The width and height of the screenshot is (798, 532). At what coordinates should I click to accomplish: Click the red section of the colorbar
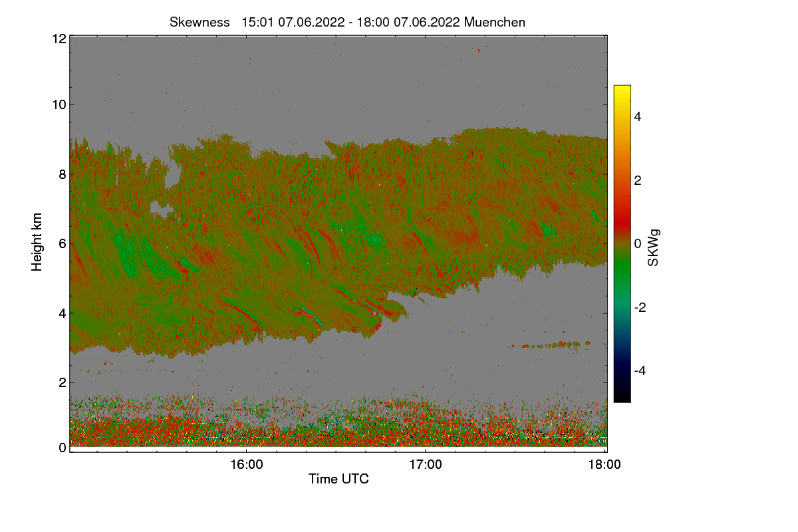(622, 213)
